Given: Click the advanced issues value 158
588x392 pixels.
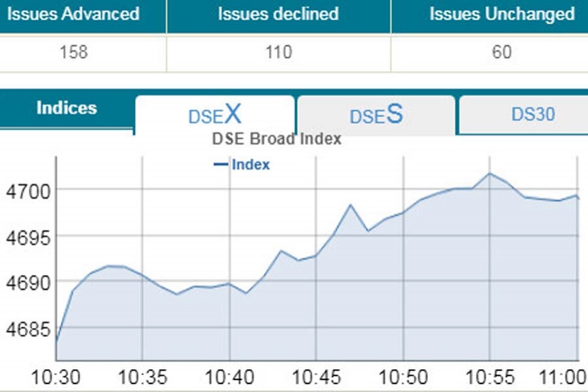Looking at the screenshot, I should 73,52.
